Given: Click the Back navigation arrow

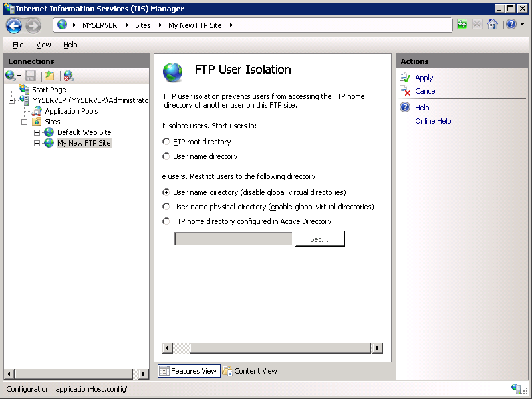Looking at the screenshot, I should pos(13,25).
